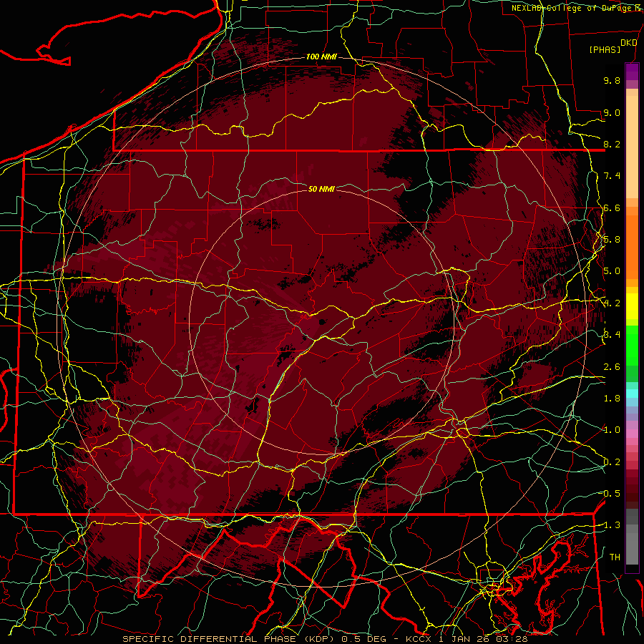Click the 2.6 value on the scale
This screenshot has height=644, width=644.
tap(612, 367)
